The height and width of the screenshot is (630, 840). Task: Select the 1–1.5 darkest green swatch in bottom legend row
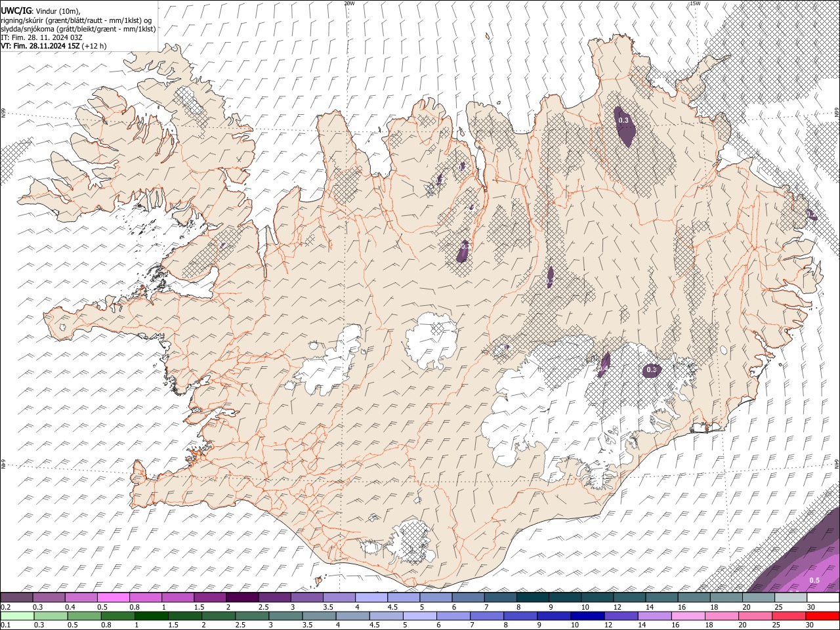(x=152, y=616)
